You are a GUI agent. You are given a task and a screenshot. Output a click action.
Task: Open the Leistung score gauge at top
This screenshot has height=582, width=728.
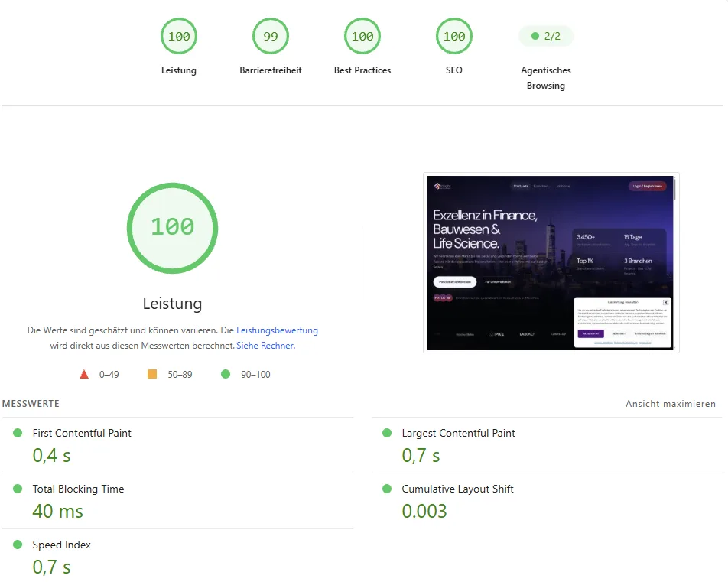coord(179,36)
